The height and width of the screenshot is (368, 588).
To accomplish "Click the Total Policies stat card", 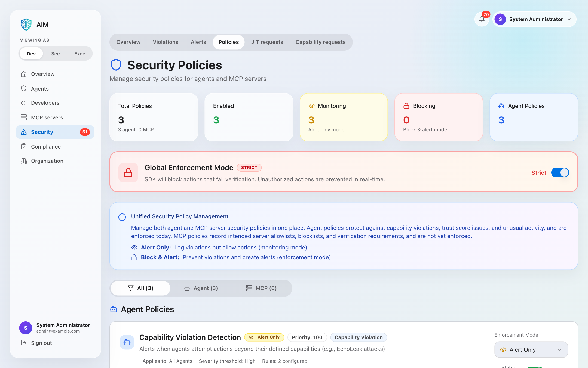I will click(x=154, y=117).
